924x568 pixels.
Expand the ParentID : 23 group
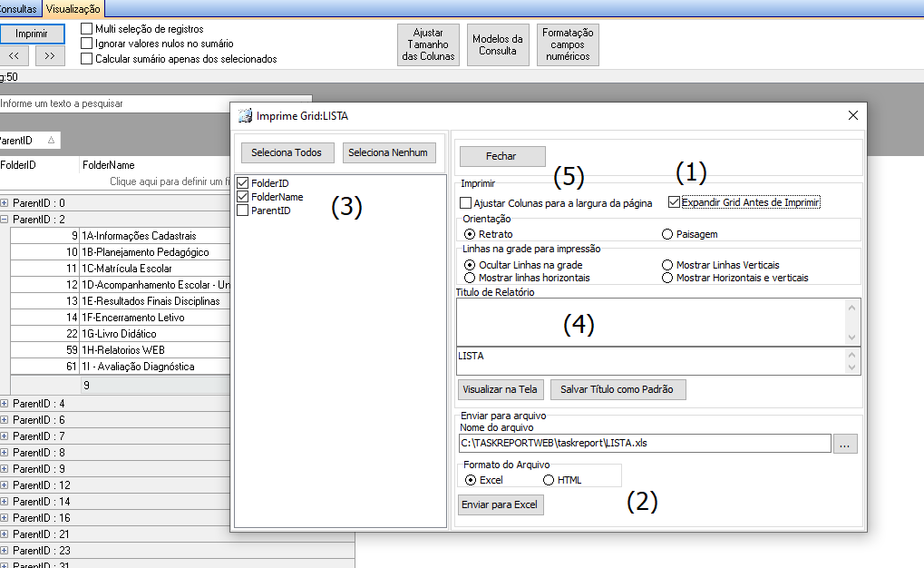pos(5,550)
